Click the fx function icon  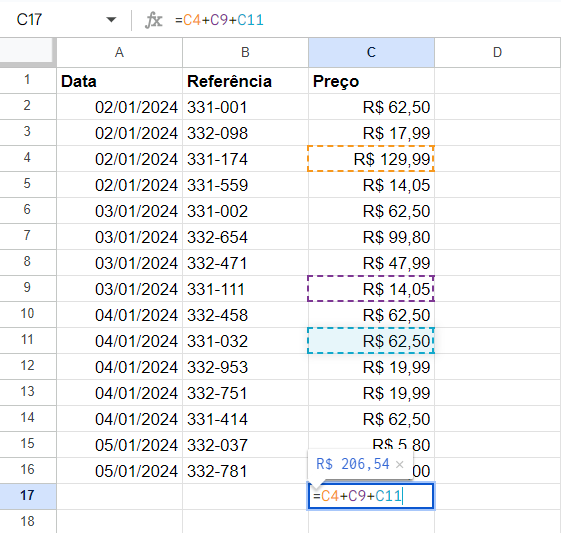pos(153,20)
